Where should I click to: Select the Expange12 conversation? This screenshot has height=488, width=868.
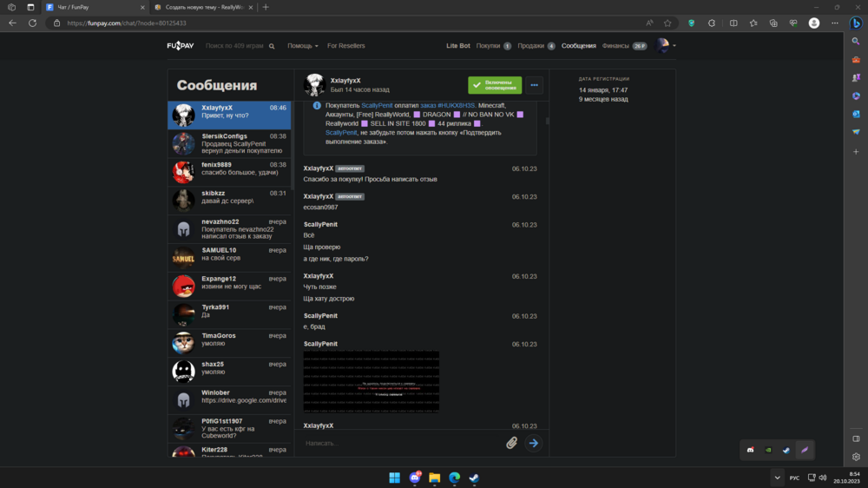click(229, 286)
